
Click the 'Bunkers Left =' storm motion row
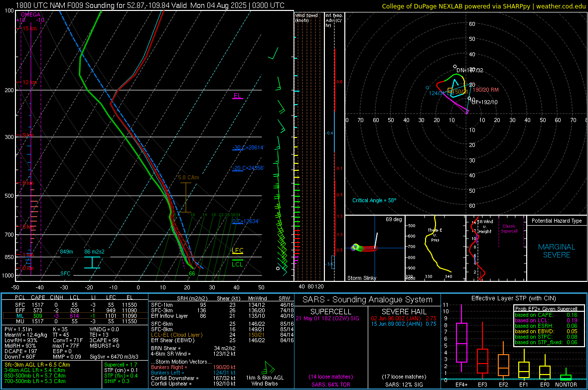pos(193,373)
